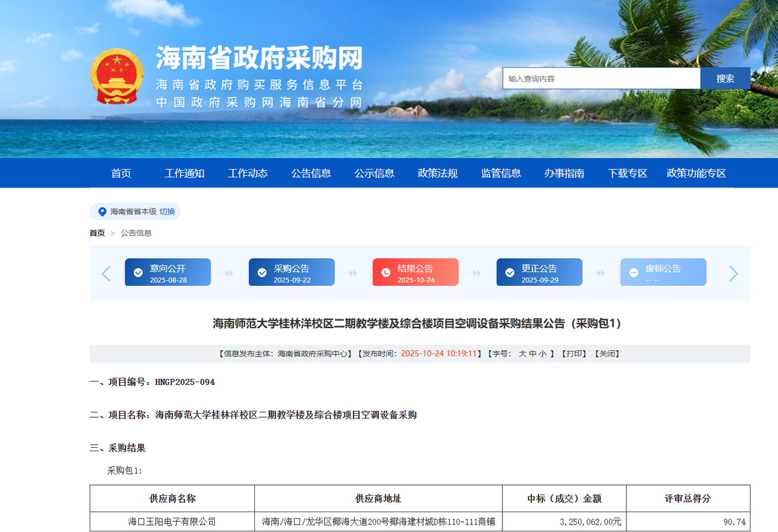This screenshot has width=778, height=532.
Task: Open 政策法规 navigation menu
Action: point(438,173)
